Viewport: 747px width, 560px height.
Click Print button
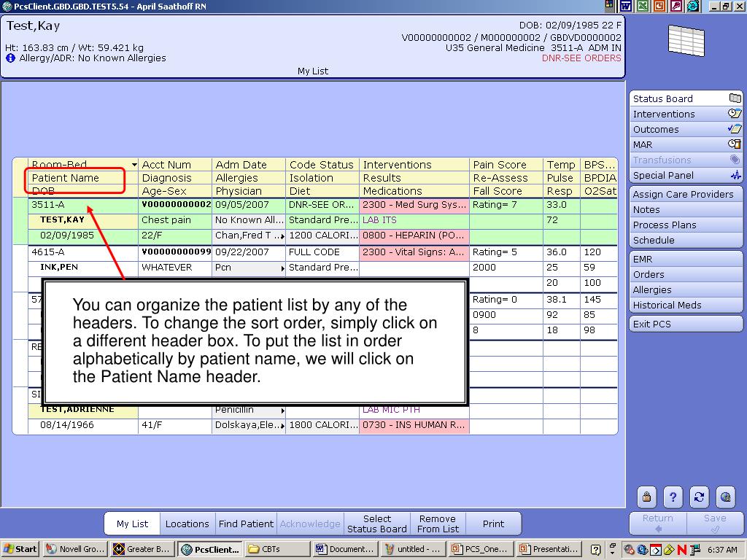click(x=493, y=524)
